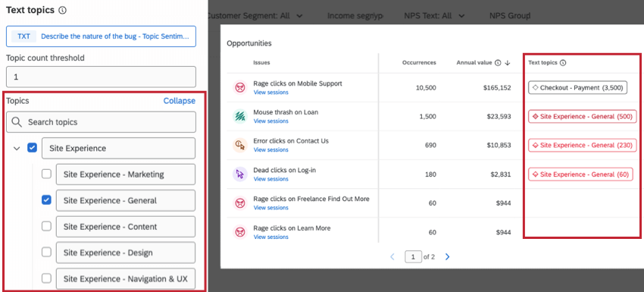Open View sessions for Mouse thrash on Loan
644x292 pixels.
click(270, 121)
